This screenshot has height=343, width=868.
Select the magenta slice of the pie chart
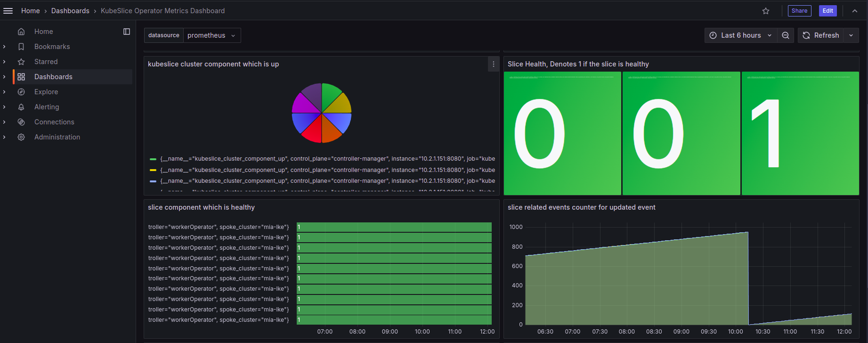[304, 105]
